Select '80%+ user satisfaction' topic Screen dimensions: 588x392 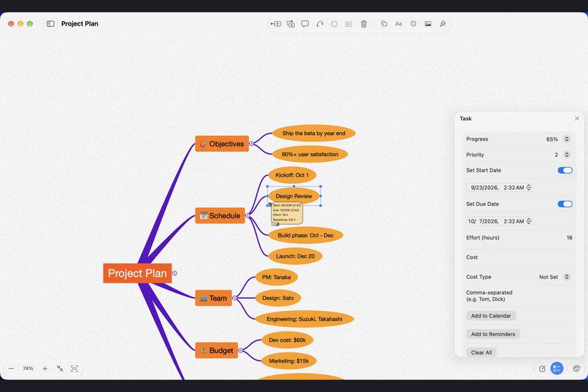[310, 154]
